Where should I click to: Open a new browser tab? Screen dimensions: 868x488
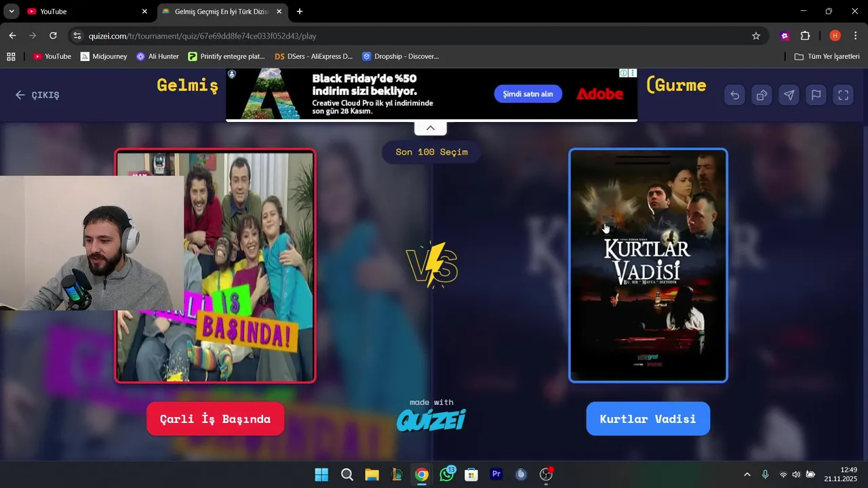point(300,12)
